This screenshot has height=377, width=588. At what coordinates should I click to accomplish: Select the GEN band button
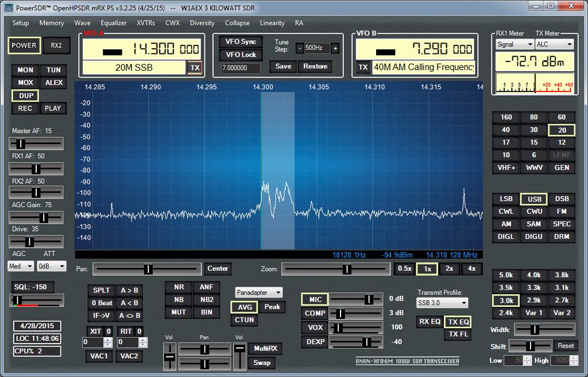coord(562,167)
